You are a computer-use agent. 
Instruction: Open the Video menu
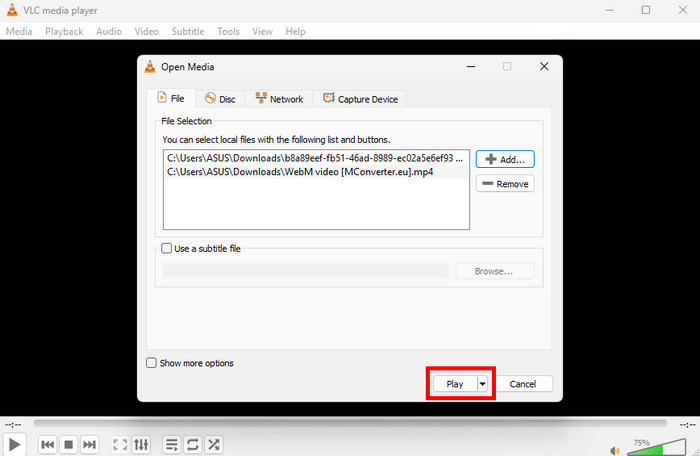pyautogui.click(x=146, y=31)
